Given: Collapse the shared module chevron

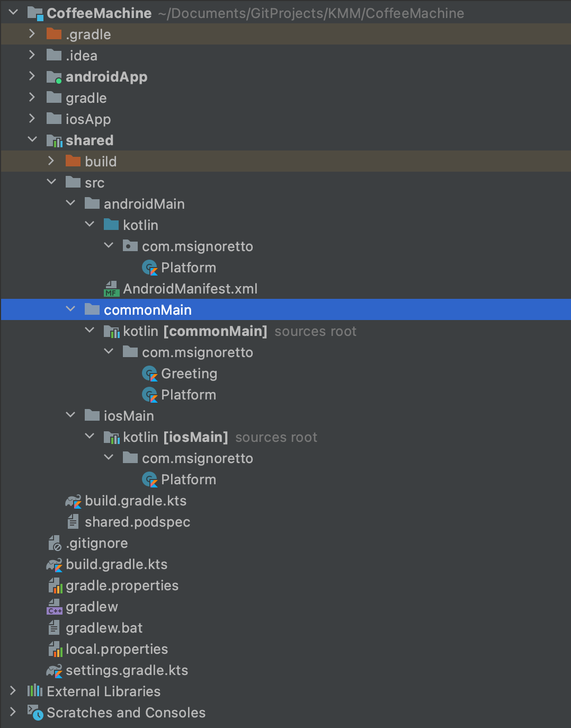Looking at the screenshot, I should pos(32,140).
